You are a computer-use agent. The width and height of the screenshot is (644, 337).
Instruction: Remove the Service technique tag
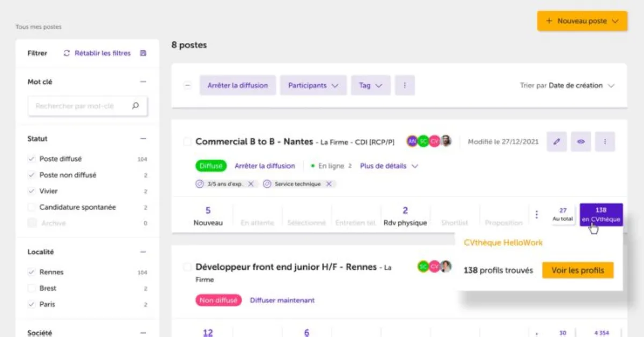pos(329,184)
